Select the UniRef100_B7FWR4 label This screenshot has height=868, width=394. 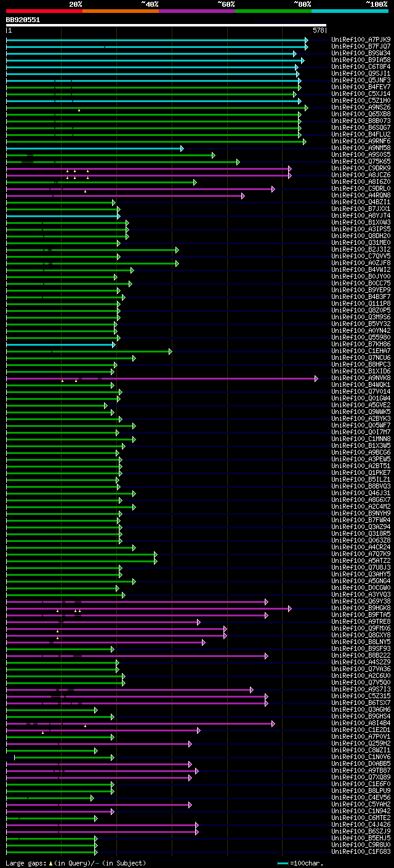point(361,520)
